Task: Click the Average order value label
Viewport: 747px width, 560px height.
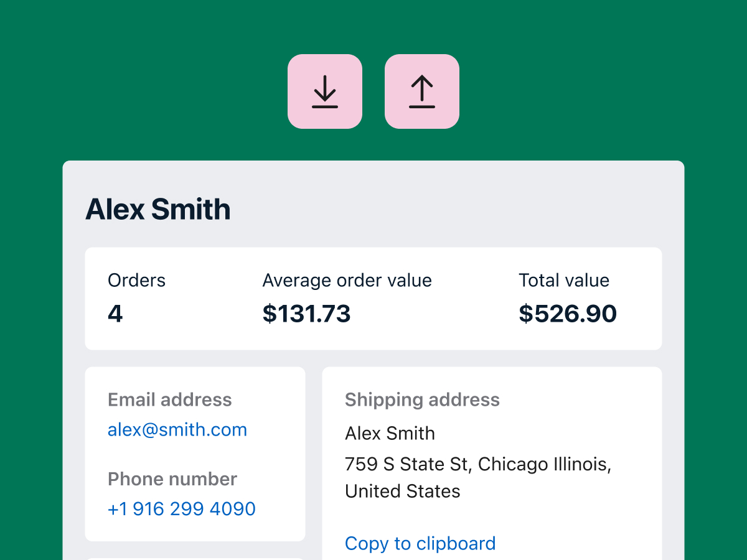Action: pos(347,281)
